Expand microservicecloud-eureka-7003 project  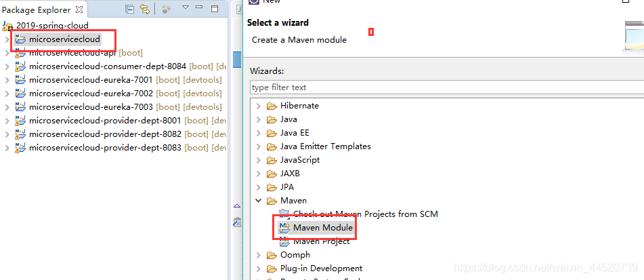[x=7, y=107]
